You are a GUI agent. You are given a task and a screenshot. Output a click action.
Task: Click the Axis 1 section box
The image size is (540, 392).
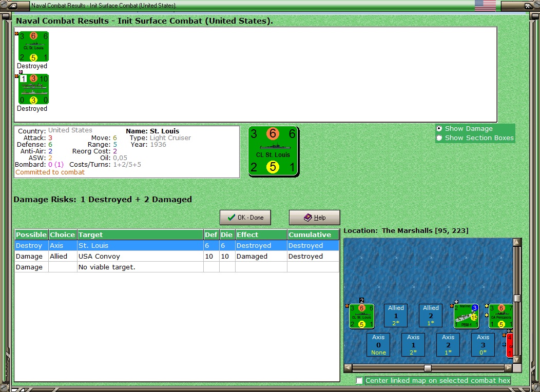pos(413,344)
